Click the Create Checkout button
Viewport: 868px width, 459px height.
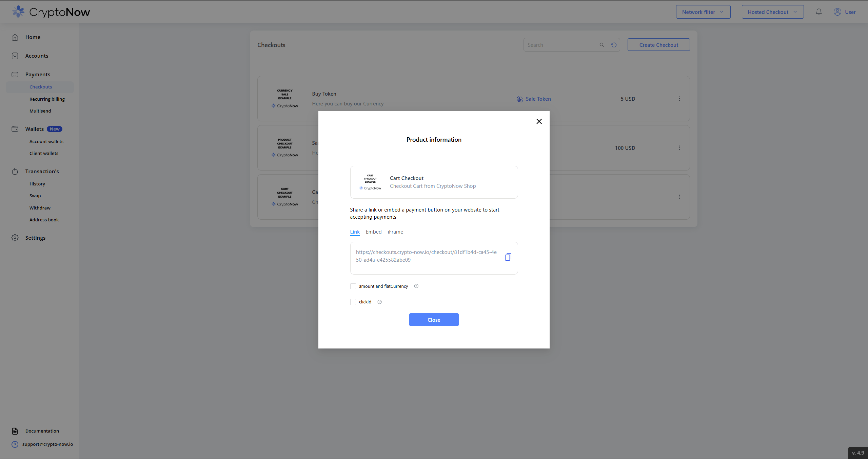tap(658, 45)
